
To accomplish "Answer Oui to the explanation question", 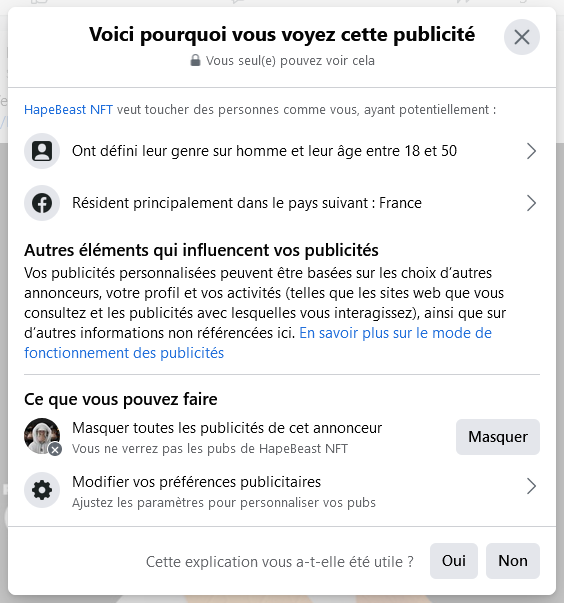I will coord(454,561).
